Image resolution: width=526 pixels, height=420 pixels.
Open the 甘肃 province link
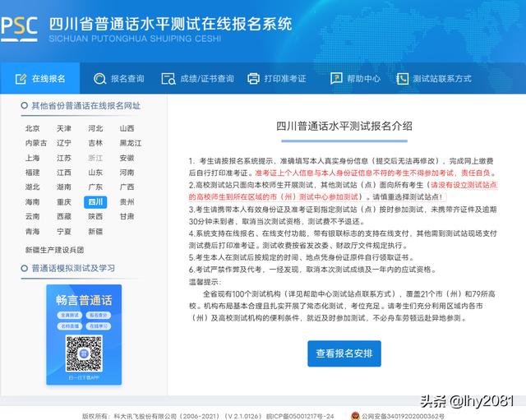(x=126, y=217)
